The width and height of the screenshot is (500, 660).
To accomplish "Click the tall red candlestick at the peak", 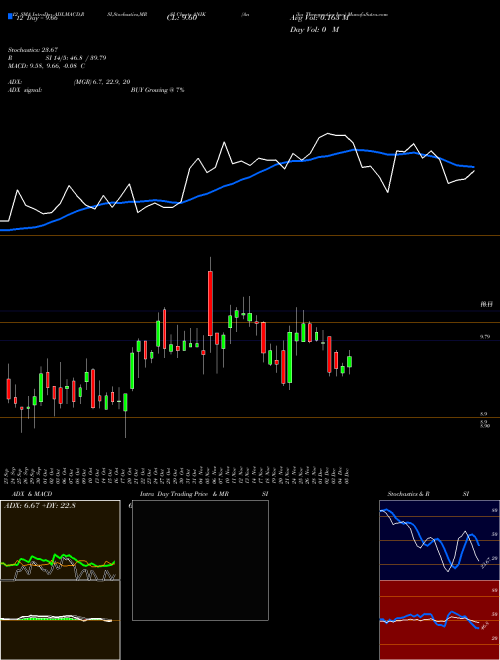I will coord(210,303).
